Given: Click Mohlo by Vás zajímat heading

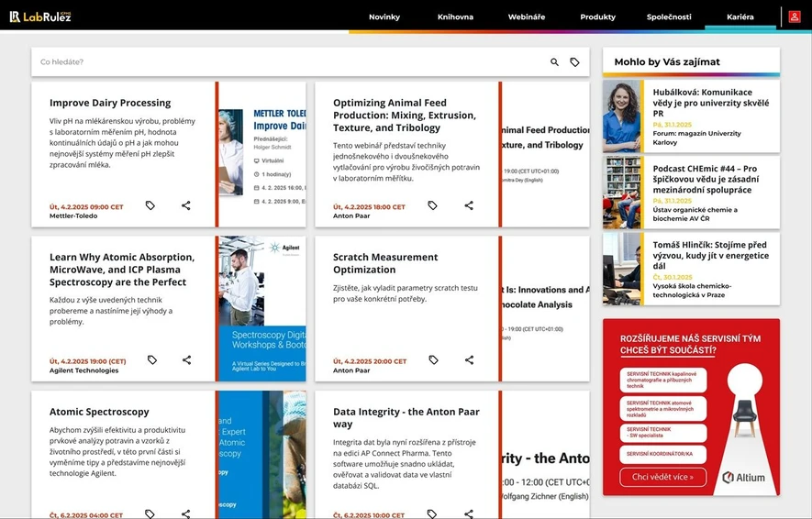Looking at the screenshot, I should coord(667,61).
